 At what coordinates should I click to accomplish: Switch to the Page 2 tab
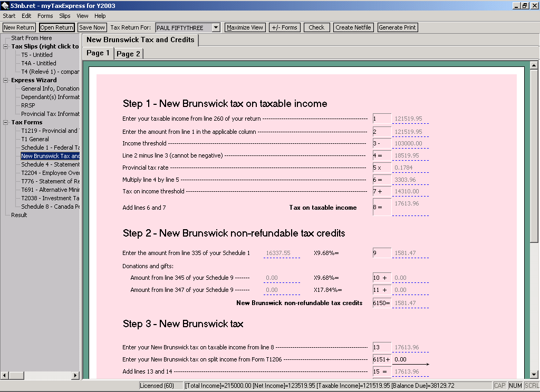128,54
